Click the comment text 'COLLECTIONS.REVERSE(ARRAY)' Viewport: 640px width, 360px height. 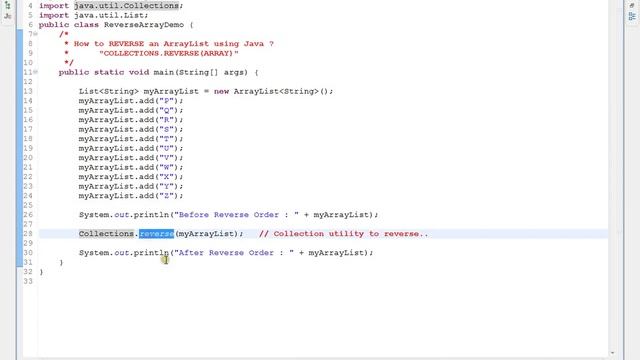coord(169,53)
